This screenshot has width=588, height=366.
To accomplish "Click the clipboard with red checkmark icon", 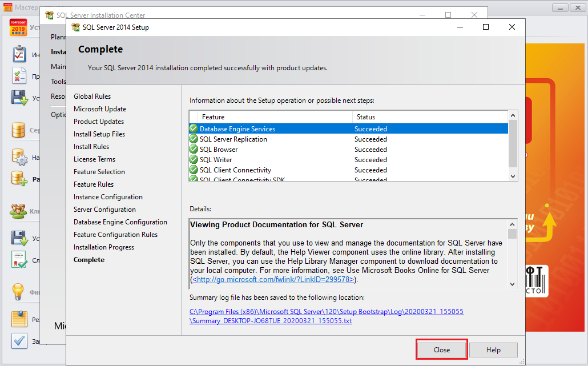I will pos(19,54).
